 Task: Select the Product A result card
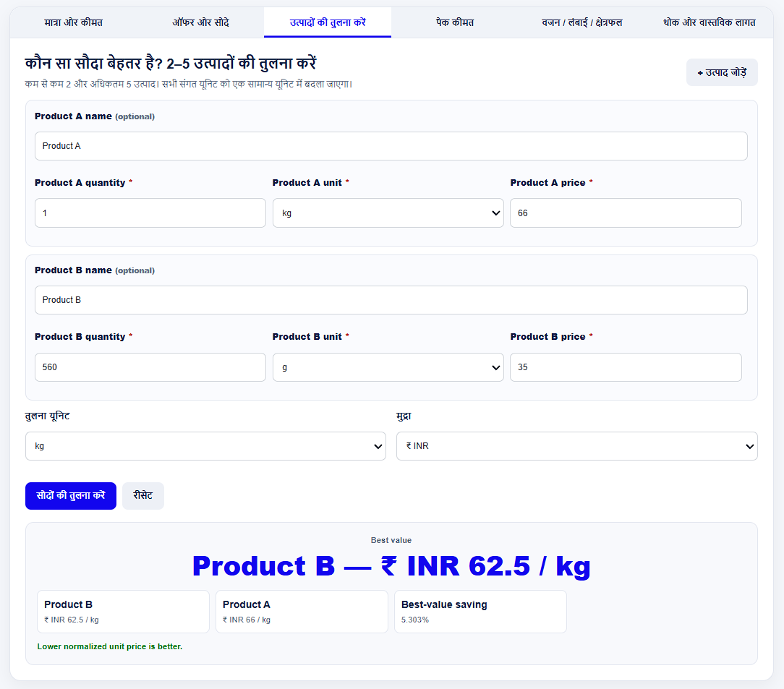click(302, 612)
